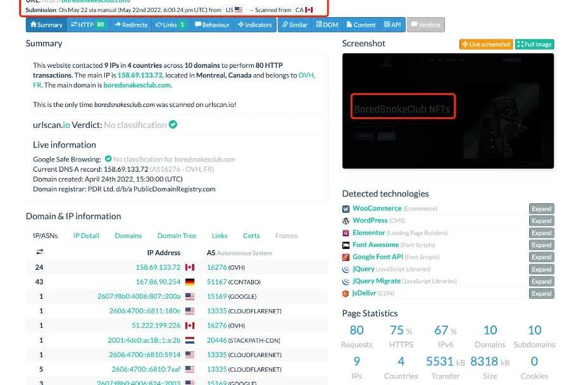Click the Elementor icon in detected technologies
Screen dimensions: 588x385
(346, 233)
